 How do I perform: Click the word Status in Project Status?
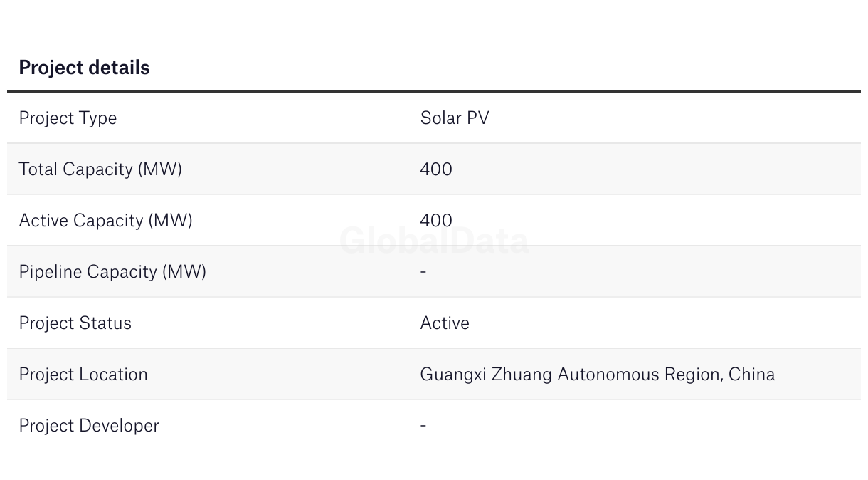[x=105, y=323]
